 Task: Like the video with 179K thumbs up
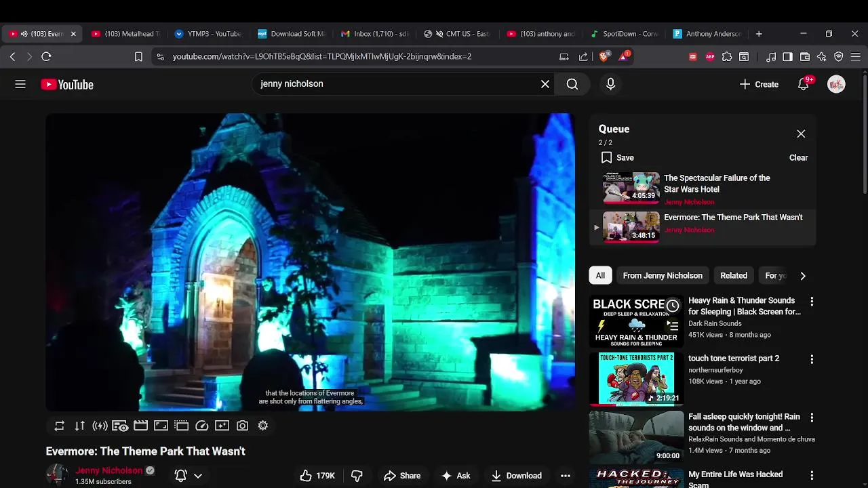[x=318, y=476]
